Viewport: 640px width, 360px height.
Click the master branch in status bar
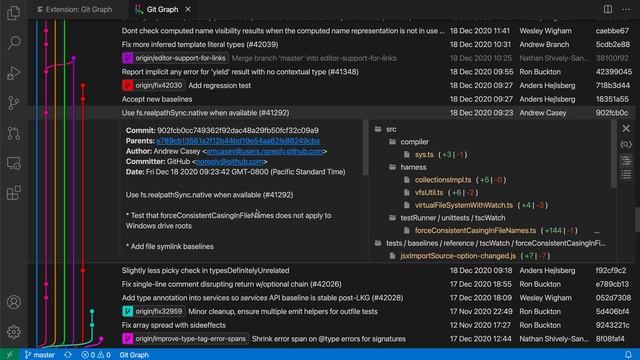coord(40,355)
